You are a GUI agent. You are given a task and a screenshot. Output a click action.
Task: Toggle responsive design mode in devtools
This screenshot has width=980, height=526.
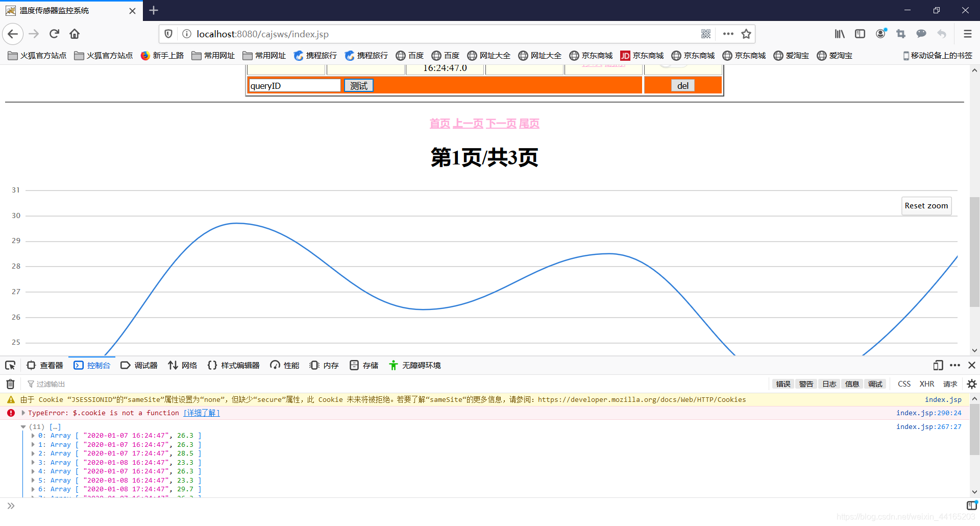[x=938, y=365]
